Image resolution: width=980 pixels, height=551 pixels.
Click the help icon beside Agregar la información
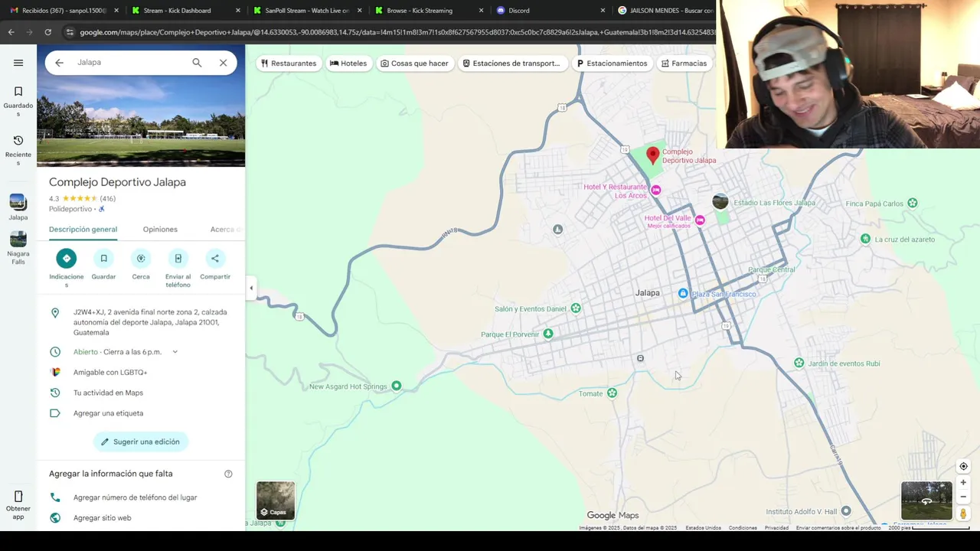point(228,474)
